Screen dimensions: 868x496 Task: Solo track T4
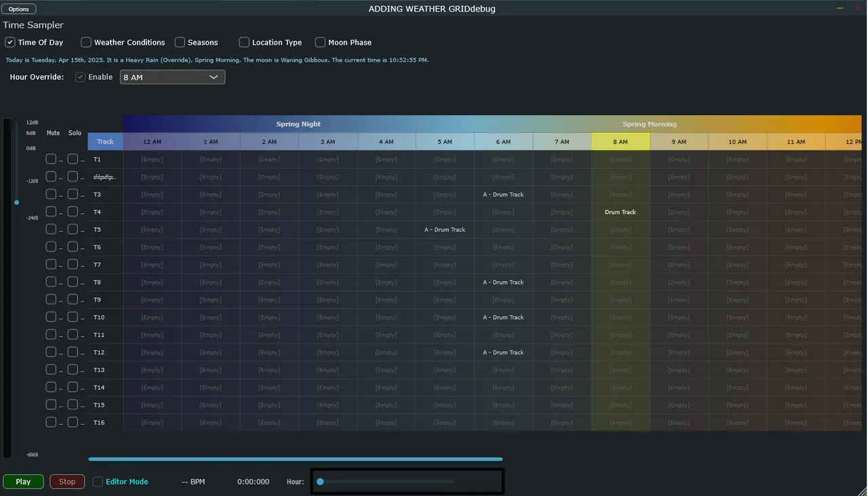point(73,212)
